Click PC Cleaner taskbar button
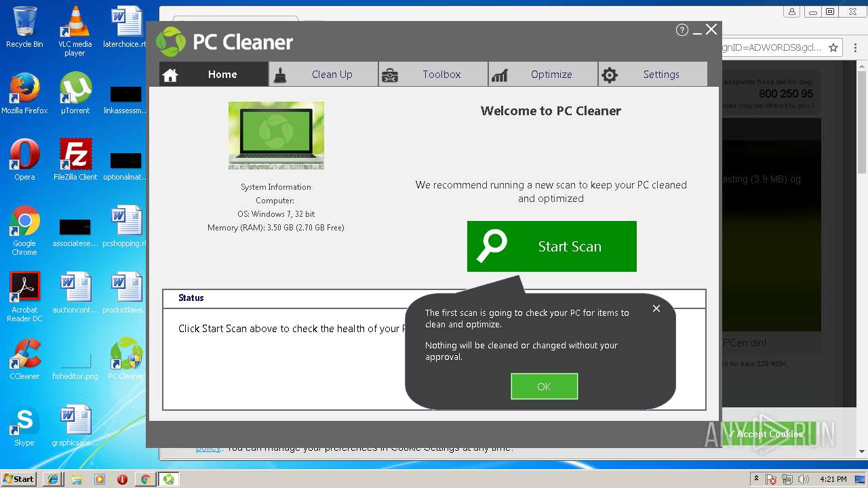The image size is (868, 488). click(168, 479)
